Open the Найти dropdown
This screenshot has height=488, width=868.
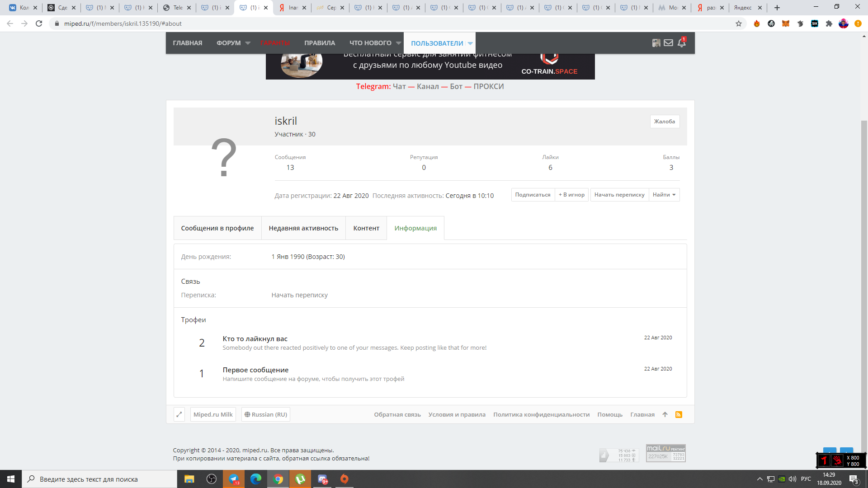[x=664, y=195]
